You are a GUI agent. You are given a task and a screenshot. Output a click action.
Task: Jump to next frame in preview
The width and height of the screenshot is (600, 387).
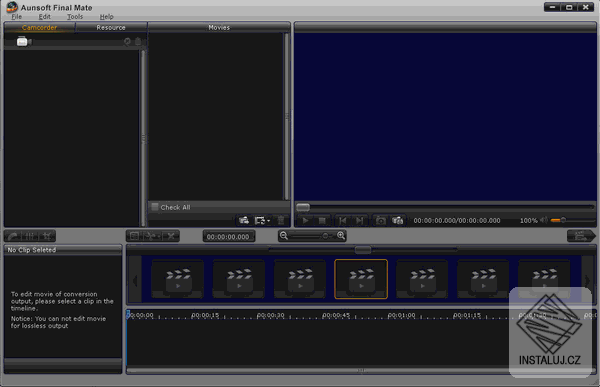click(360, 220)
